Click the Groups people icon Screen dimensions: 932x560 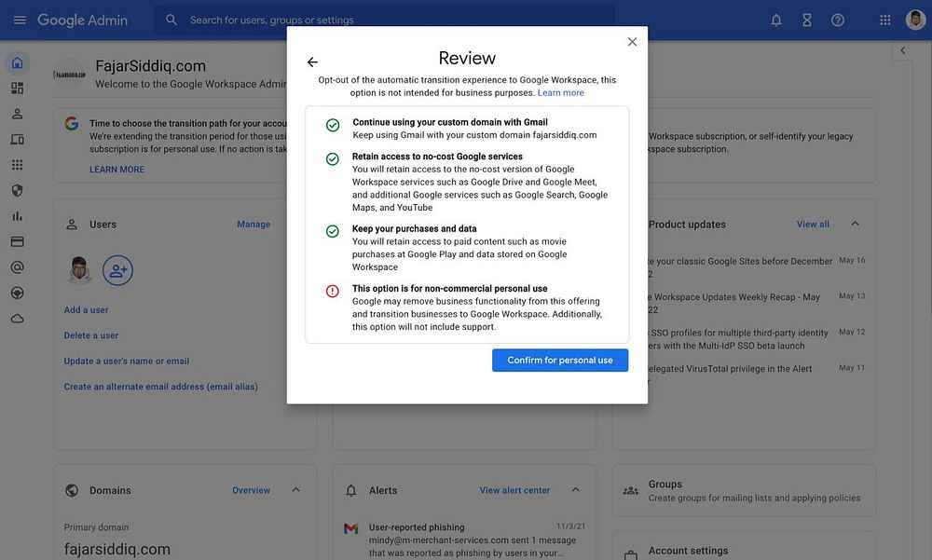pyautogui.click(x=631, y=490)
